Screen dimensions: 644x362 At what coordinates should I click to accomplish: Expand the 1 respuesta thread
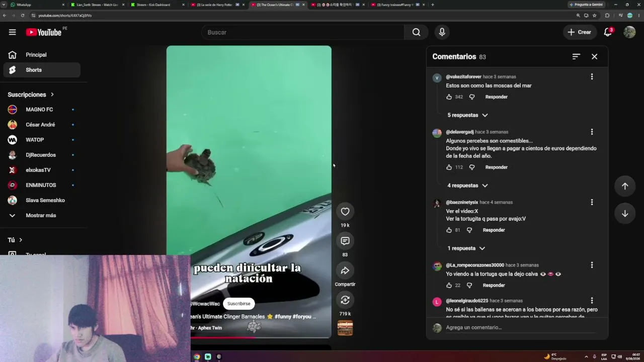click(466, 248)
